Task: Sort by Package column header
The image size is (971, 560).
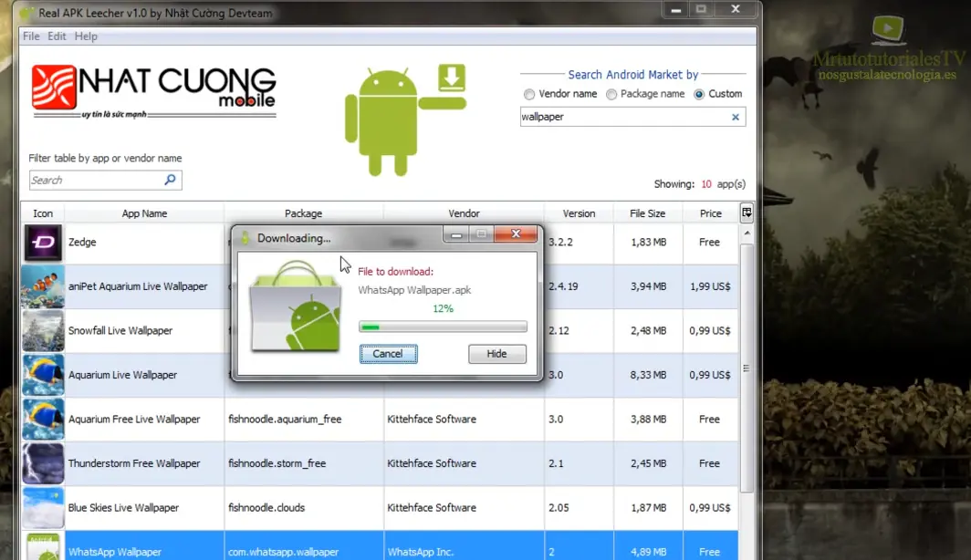Action: 303,213
